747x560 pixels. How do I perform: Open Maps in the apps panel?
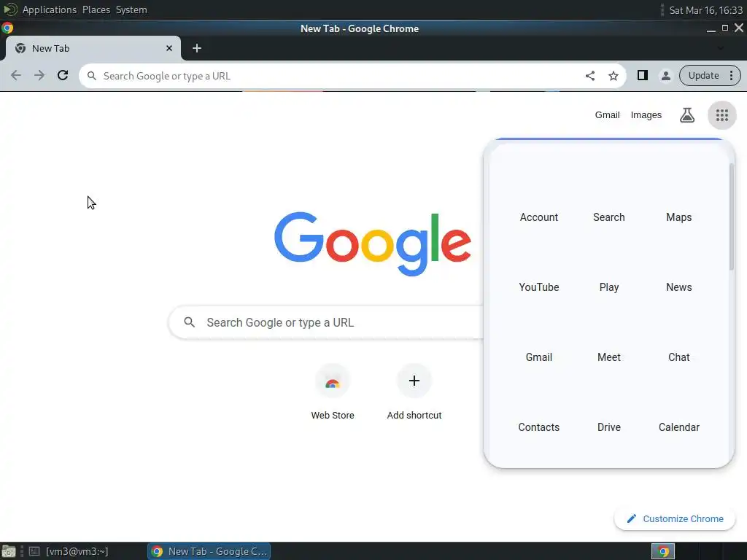(678, 217)
